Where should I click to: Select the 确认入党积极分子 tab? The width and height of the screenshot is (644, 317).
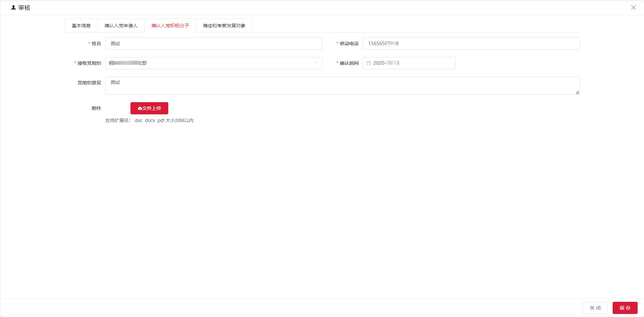coord(170,26)
